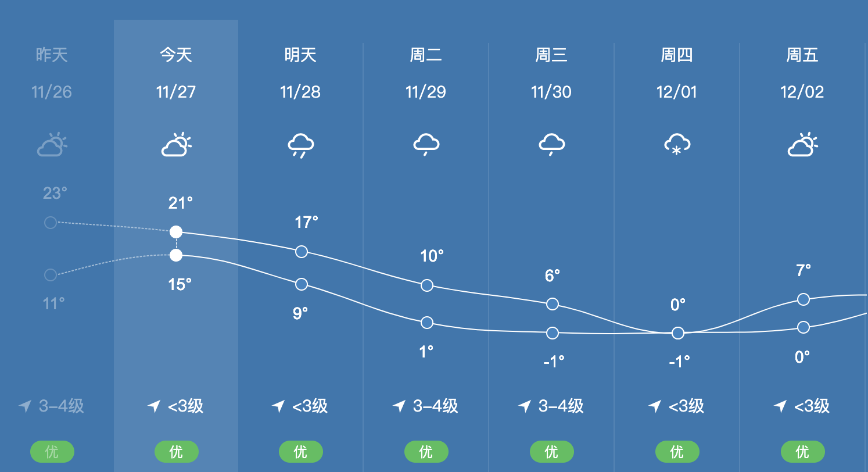Select the 明天 day column header

pos(301,55)
